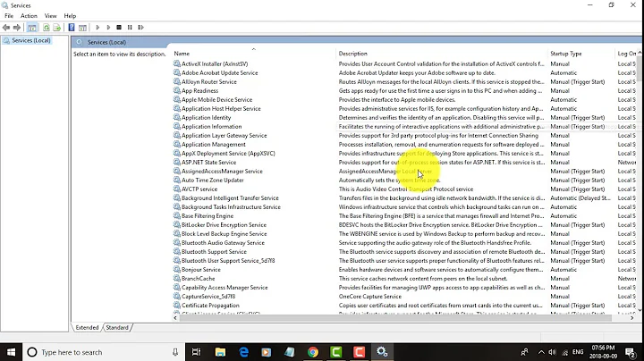Select Application Host Helper Service
Screen dimensions: 644x361
(221, 109)
